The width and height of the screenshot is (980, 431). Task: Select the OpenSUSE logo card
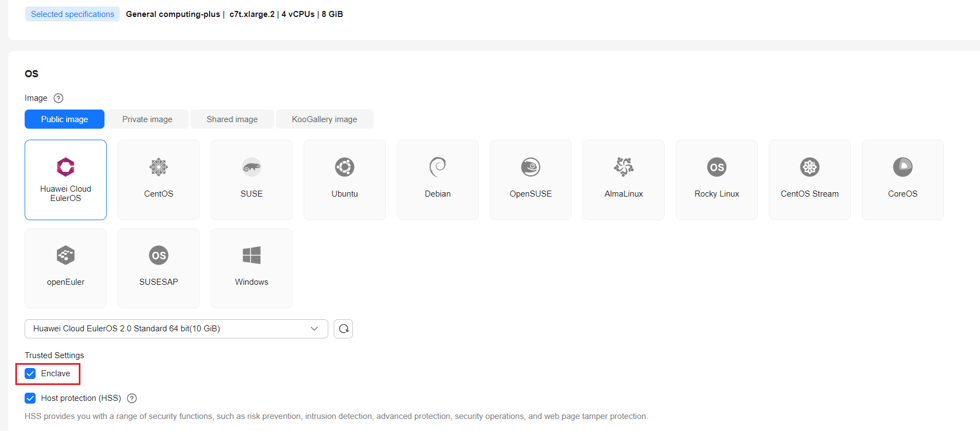point(531,180)
